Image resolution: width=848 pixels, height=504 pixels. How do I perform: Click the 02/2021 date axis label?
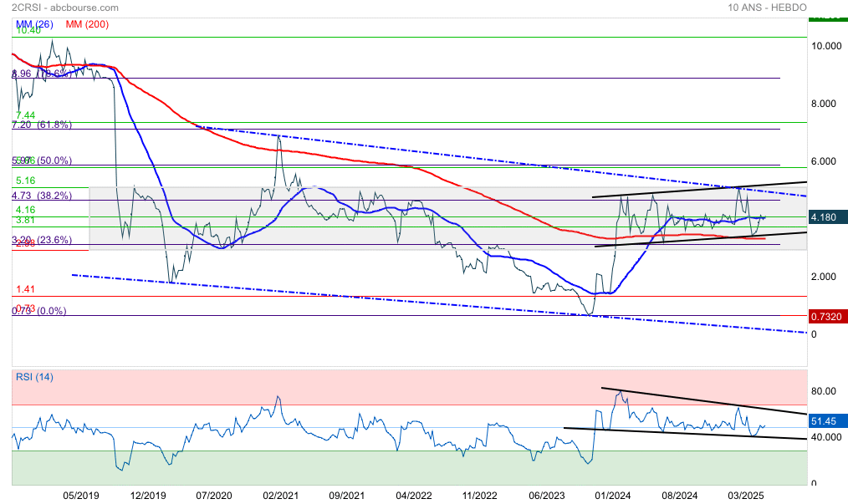pos(281,496)
